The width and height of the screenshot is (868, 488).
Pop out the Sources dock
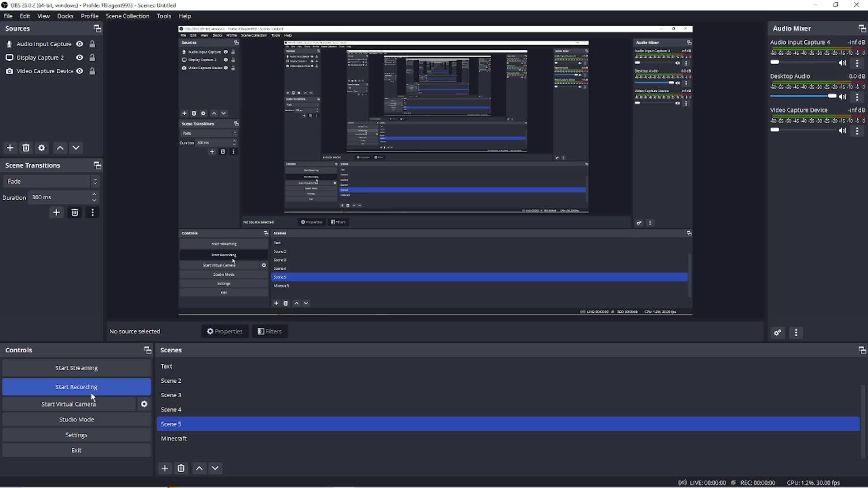click(97, 28)
